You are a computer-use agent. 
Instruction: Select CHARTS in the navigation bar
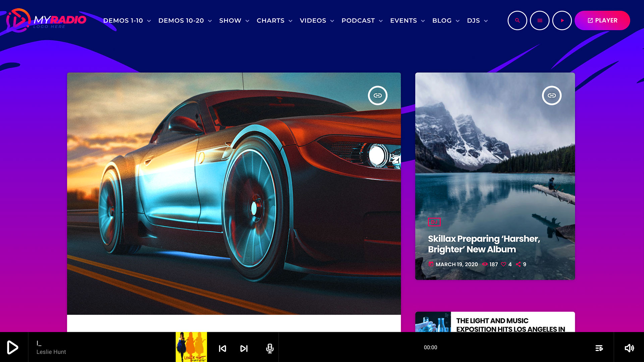(271, 20)
